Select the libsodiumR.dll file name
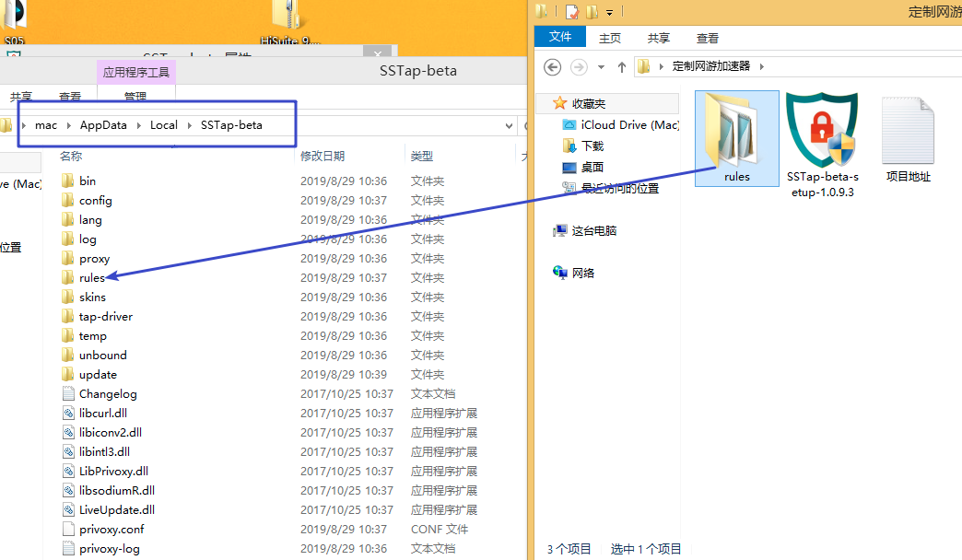962x560 pixels. click(x=117, y=490)
